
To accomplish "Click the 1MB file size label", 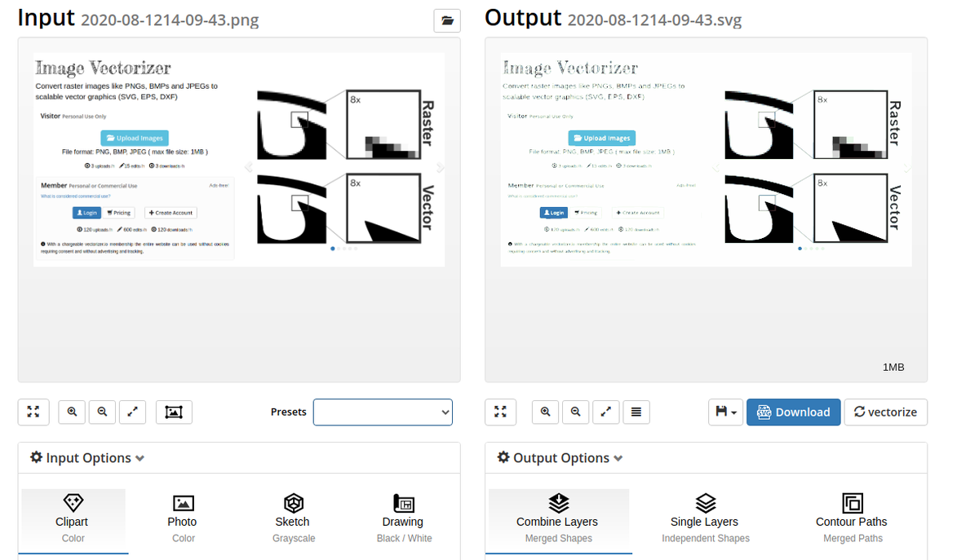I will pyautogui.click(x=893, y=367).
